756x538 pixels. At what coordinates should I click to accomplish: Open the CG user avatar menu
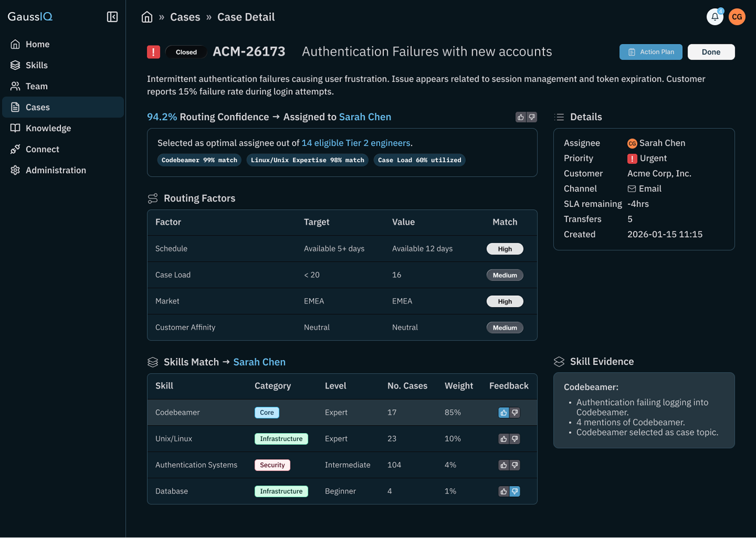[x=737, y=17]
